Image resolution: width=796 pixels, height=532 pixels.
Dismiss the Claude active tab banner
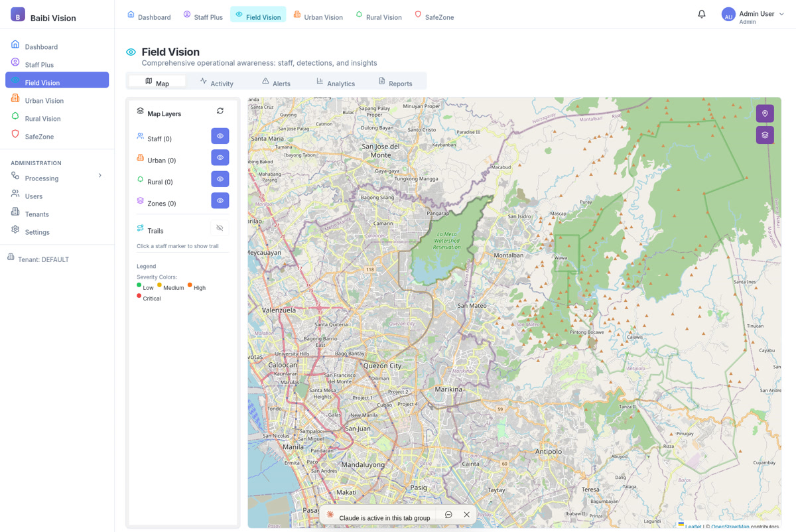pos(467,515)
